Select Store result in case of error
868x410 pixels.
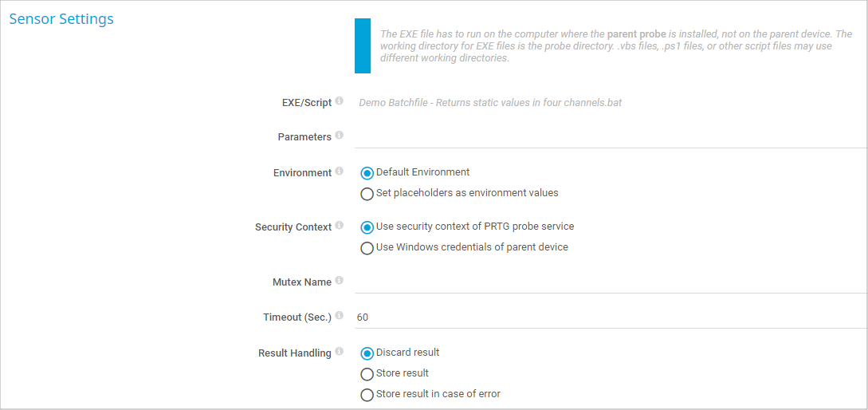pos(367,395)
